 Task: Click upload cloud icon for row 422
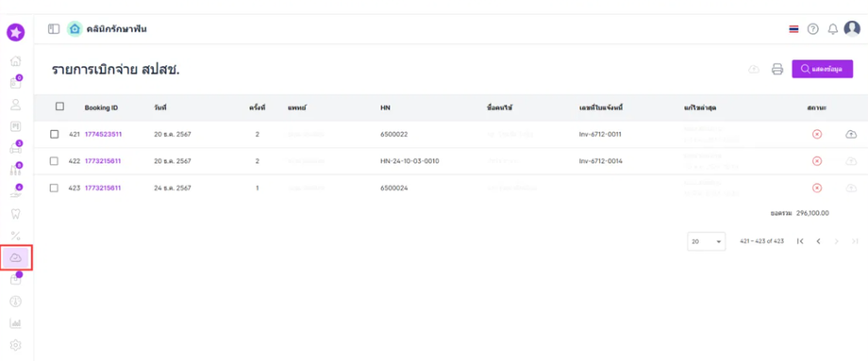[x=851, y=161]
